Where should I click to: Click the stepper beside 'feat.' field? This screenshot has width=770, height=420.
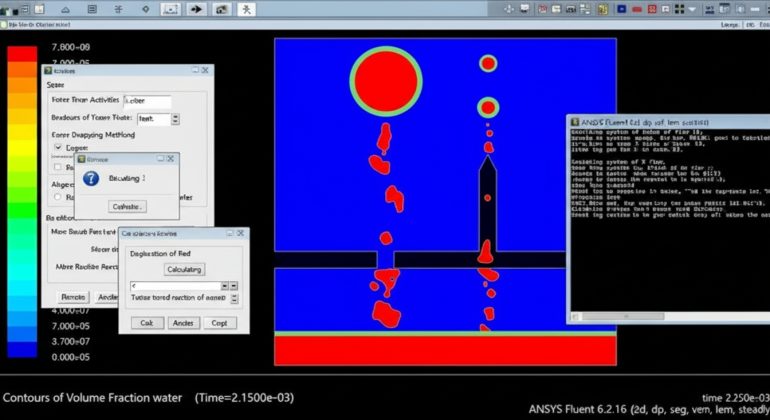coord(175,118)
